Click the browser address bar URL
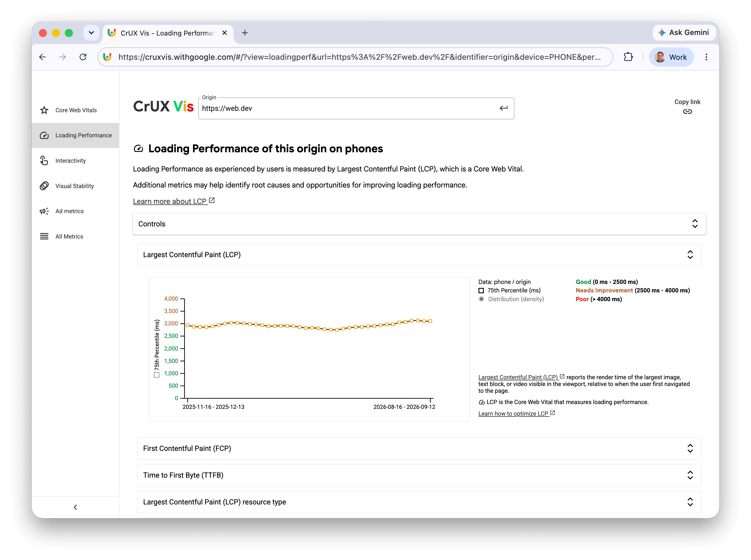 click(359, 57)
